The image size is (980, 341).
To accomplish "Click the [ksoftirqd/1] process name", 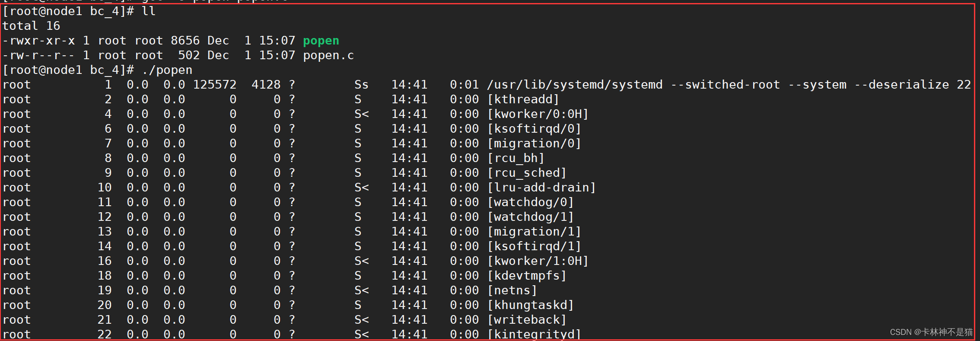I will click(x=535, y=246).
